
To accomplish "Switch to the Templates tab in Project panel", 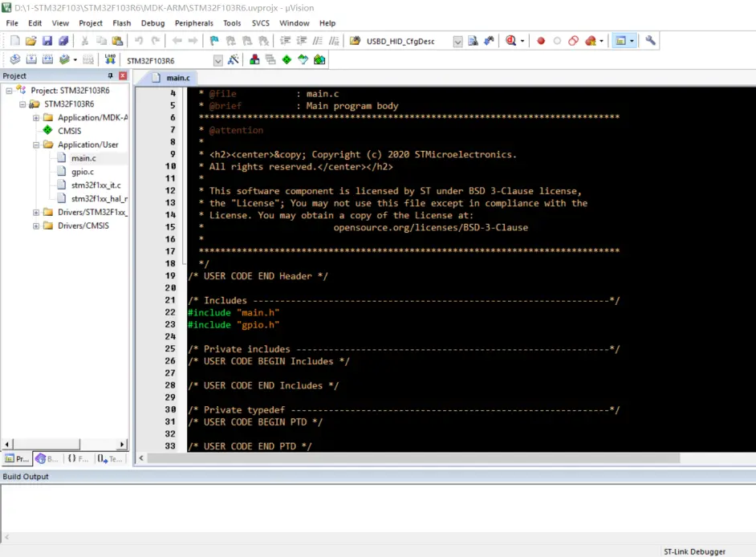I will [110, 458].
